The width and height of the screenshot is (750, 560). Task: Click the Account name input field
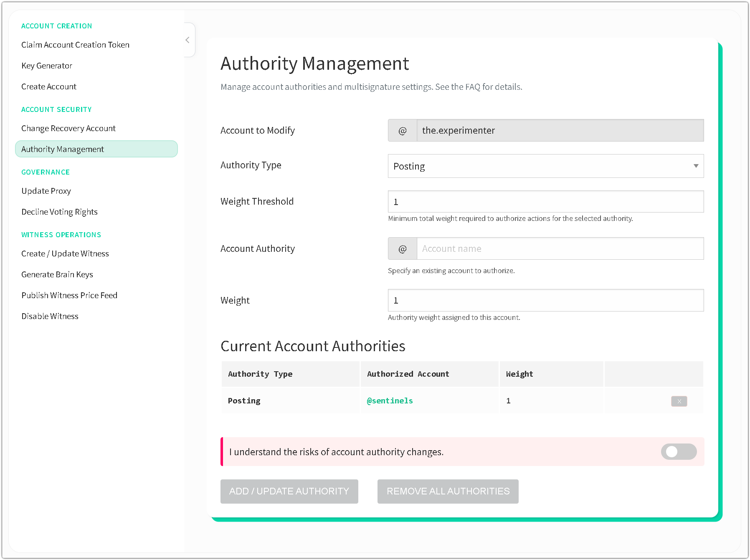(560, 249)
